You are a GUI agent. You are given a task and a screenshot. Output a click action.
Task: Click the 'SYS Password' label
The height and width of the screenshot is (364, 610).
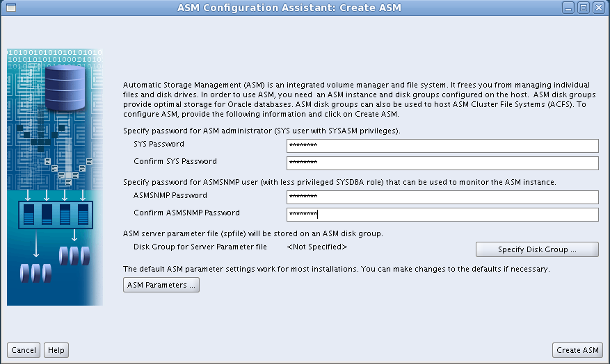click(x=159, y=144)
